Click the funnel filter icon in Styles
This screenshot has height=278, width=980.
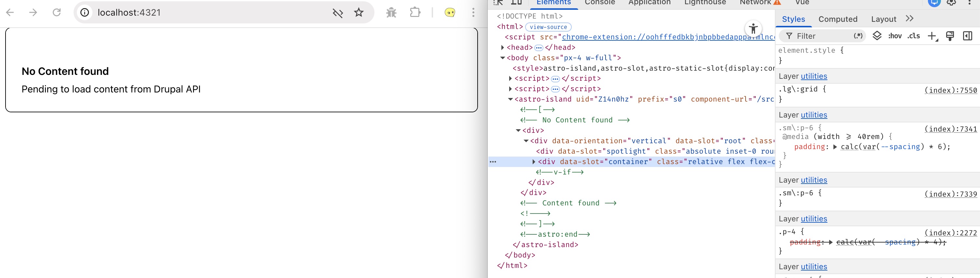pyautogui.click(x=790, y=36)
